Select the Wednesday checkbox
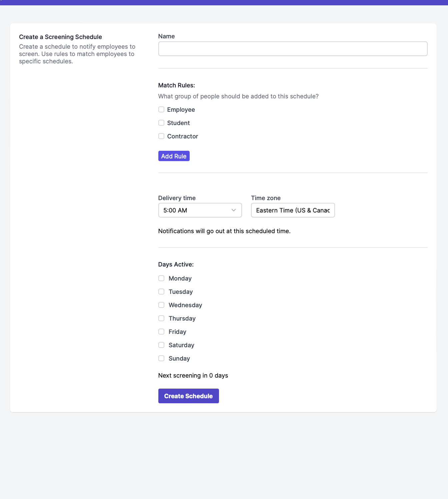Image resolution: width=448 pixels, height=499 pixels. pos(161,305)
